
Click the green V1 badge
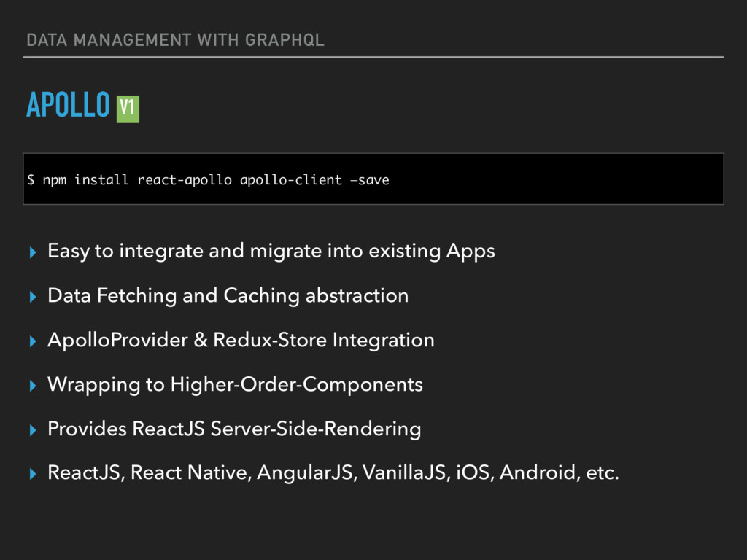(128, 109)
